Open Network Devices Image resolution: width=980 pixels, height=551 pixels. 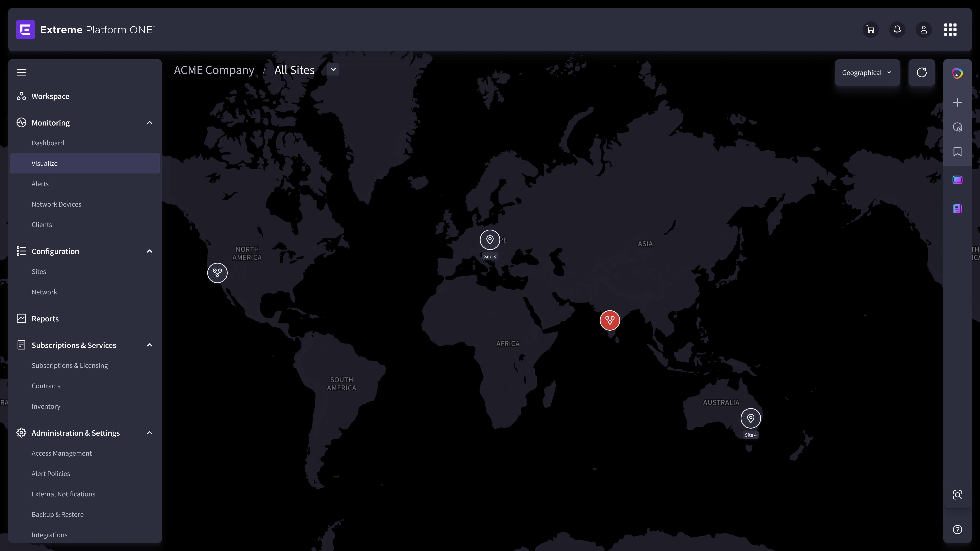[56, 204]
